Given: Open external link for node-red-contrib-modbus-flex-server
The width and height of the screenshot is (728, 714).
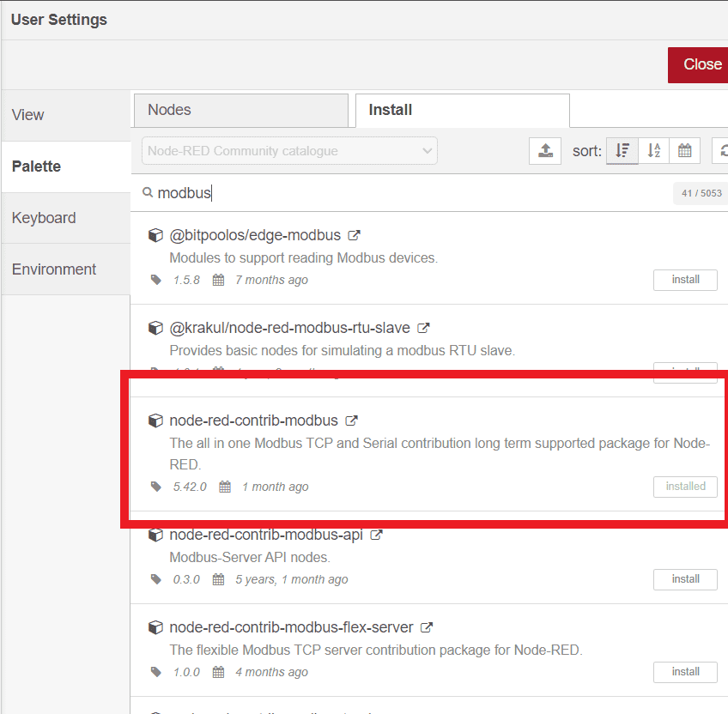Looking at the screenshot, I should (x=427, y=627).
